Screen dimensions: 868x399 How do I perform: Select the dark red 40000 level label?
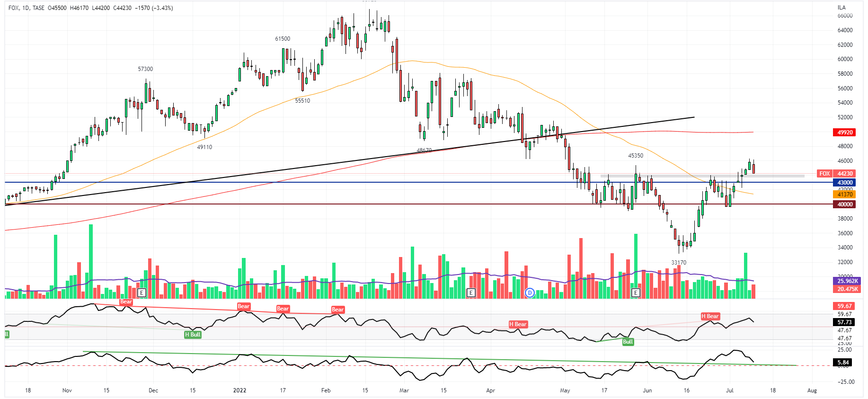844,204
